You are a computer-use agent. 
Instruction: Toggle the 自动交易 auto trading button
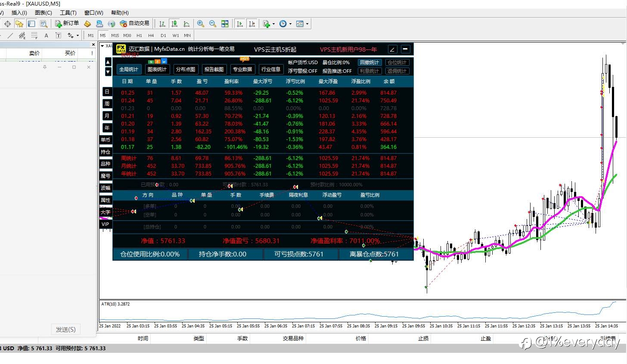point(135,23)
